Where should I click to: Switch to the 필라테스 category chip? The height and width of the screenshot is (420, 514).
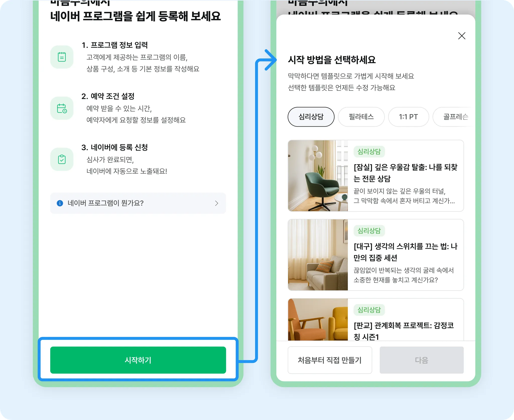361,117
